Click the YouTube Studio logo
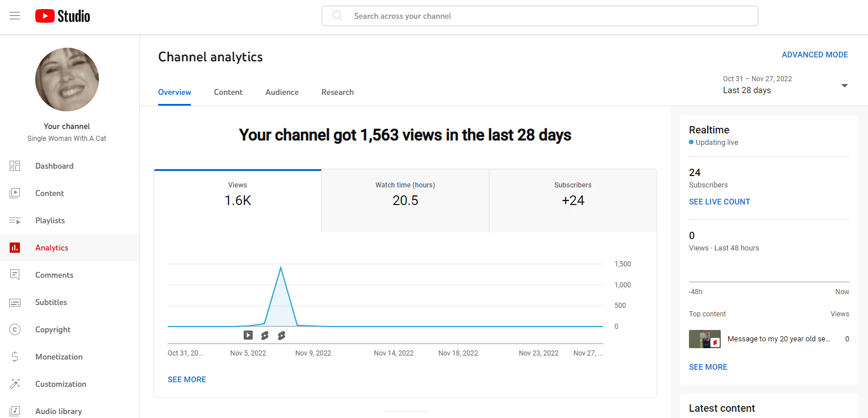This screenshot has height=418, width=868. pyautogui.click(x=63, y=16)
